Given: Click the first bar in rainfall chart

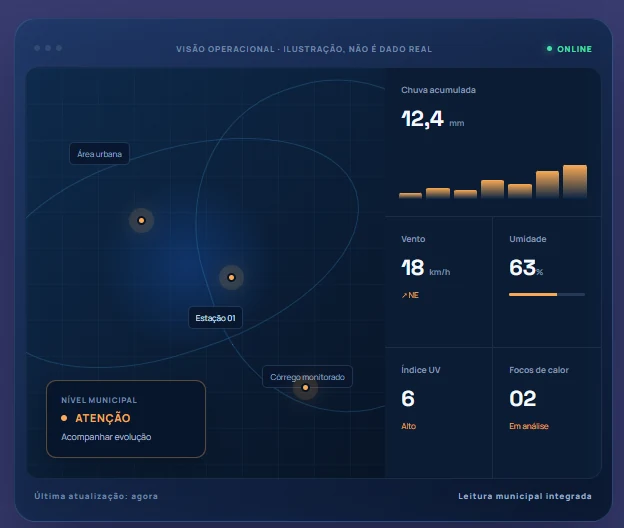Looking at the screenshot, I should pos(410,195).
